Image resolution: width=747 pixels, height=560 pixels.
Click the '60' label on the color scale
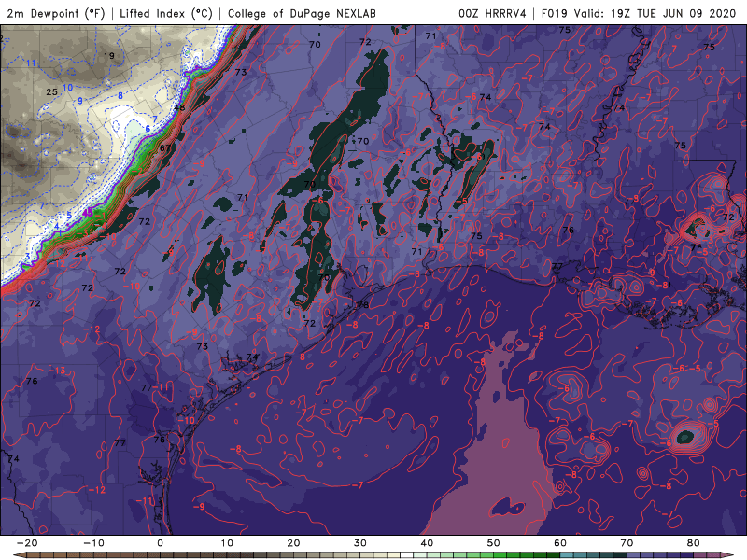(560, 543)
